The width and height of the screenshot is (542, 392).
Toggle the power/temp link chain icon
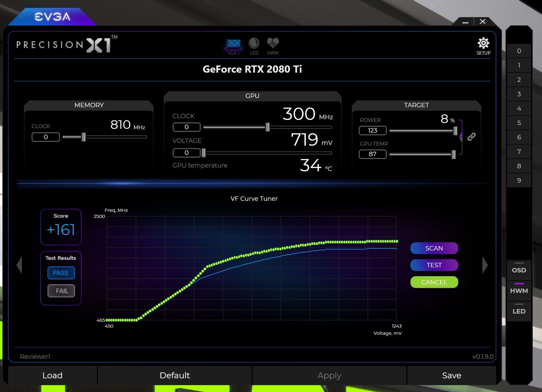[471, 137]
